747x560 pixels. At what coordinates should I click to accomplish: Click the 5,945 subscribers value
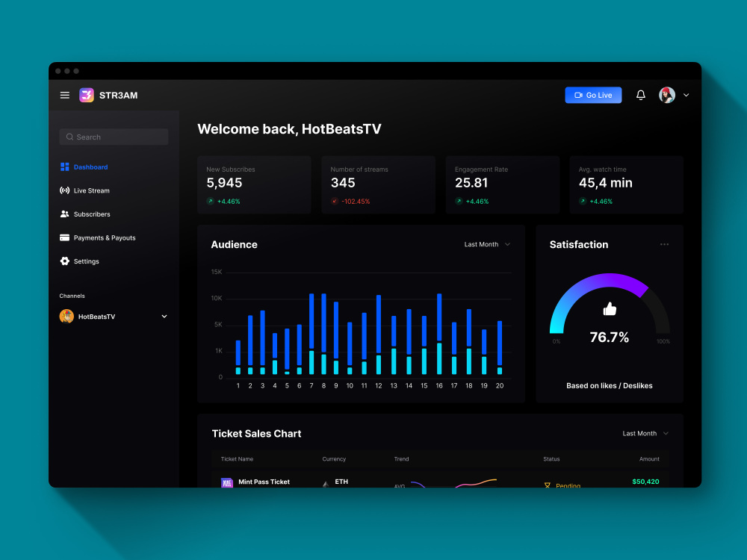point(224,183)
